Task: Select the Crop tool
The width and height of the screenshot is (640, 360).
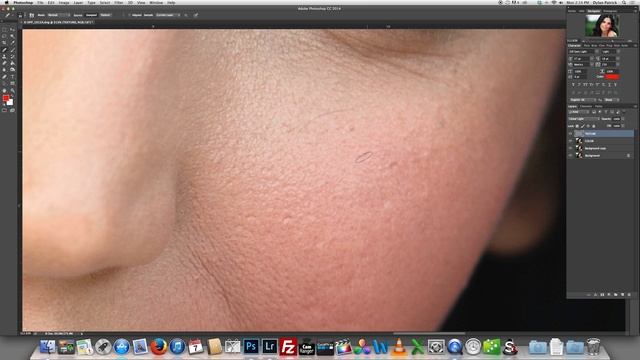Action: [x=4, y=42]
